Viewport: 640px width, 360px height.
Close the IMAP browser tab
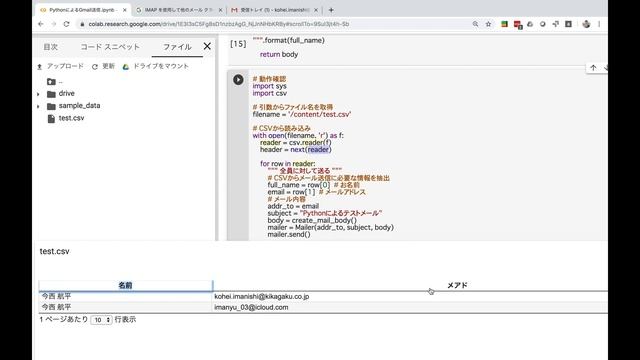220,10
